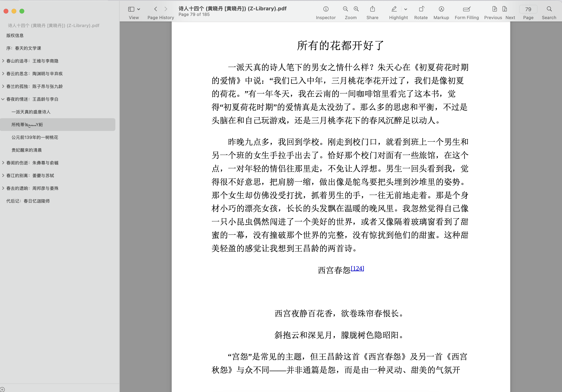This screenshot has width=562, height=392.
Task: Open the View sidebar options dropdown
Action: click(139, 9)
